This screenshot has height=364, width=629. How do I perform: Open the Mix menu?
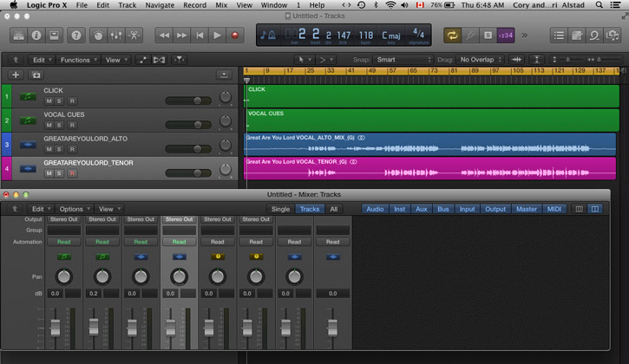coord(221,5)
